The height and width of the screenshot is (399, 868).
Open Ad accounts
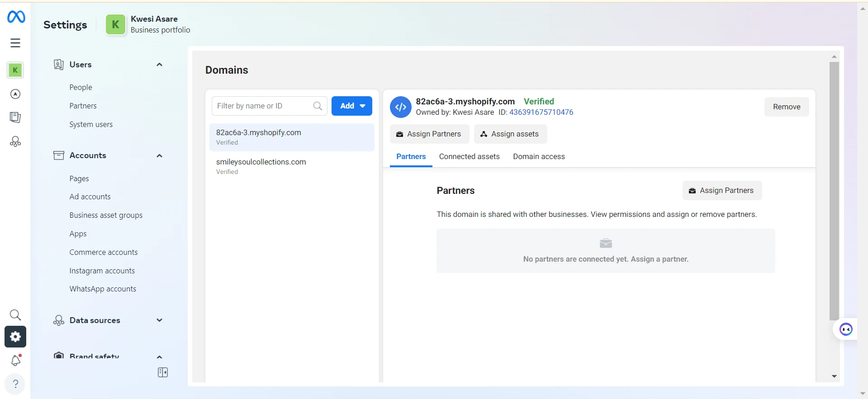[90, 197]
